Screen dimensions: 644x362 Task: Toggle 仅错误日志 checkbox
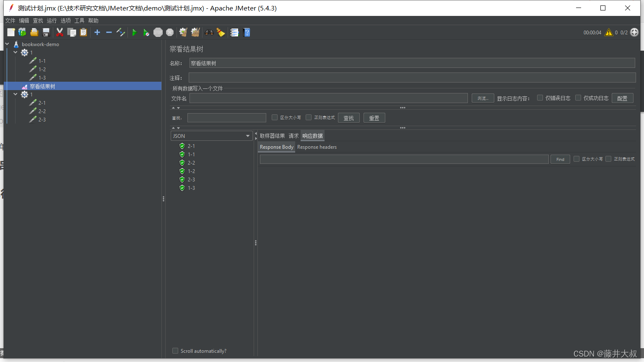tap(540, 98)
